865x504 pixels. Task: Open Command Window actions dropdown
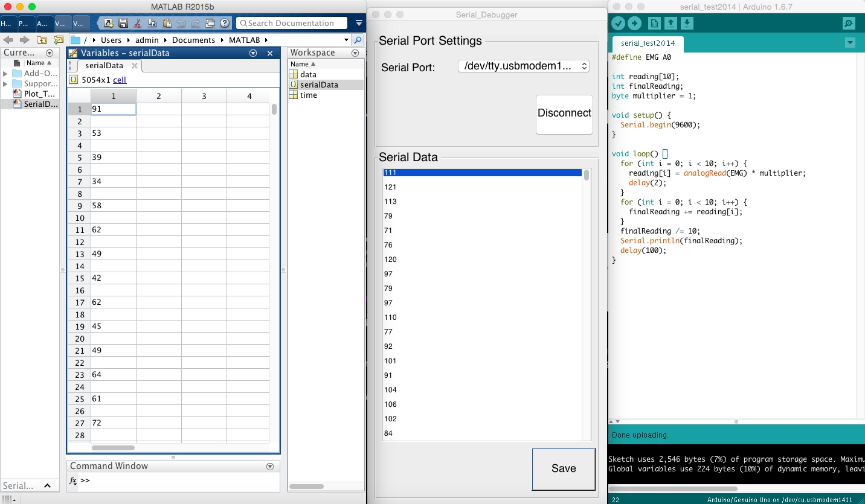coord(270,466)
